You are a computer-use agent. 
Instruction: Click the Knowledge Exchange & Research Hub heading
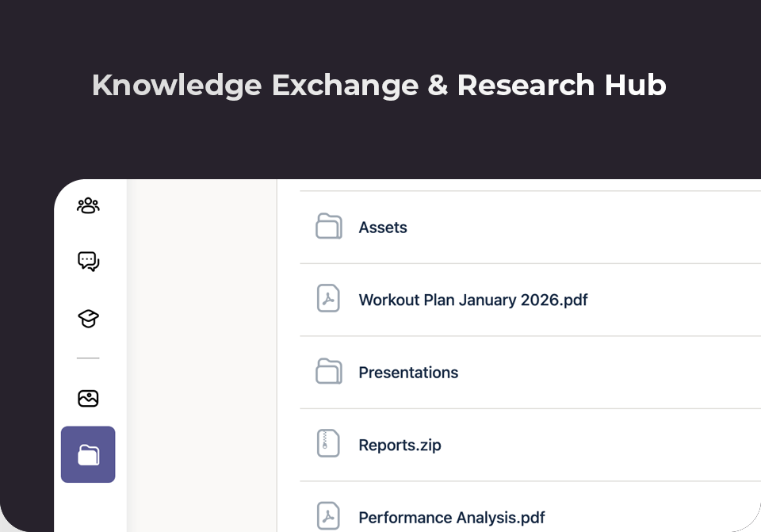click(x=379, y=85)
